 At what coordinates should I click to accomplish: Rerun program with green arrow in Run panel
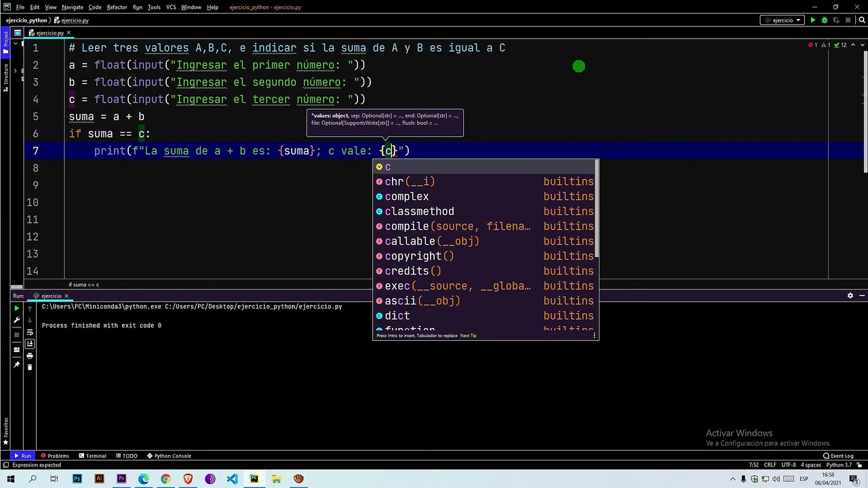pos(17,308)
